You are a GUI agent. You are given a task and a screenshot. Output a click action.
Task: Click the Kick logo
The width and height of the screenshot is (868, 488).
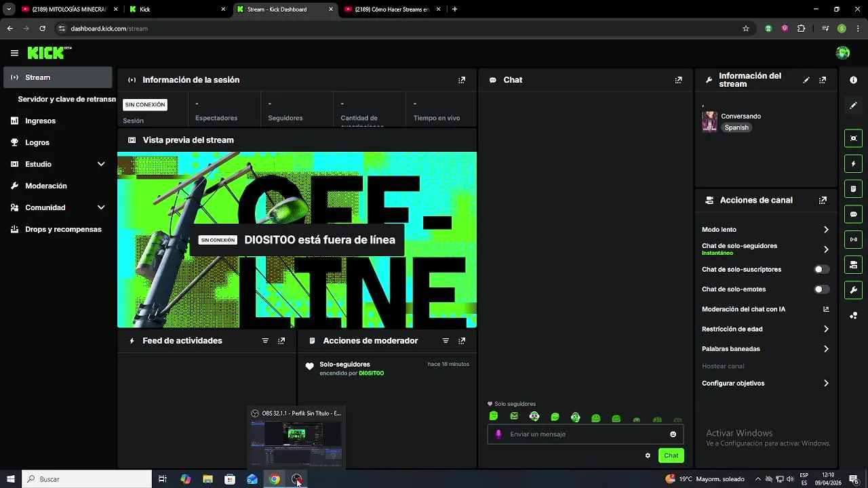coord(49,53)
